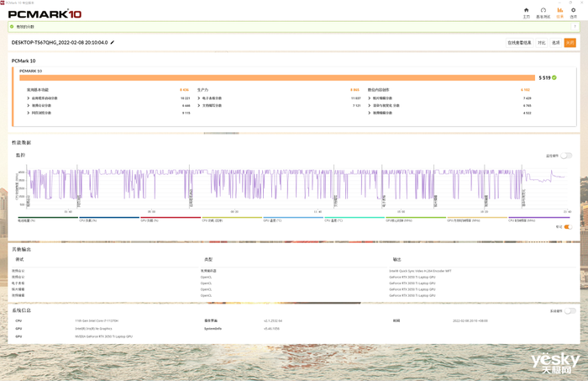
Task: Click the pencil icon to rename result
Action: pos(112,42)
